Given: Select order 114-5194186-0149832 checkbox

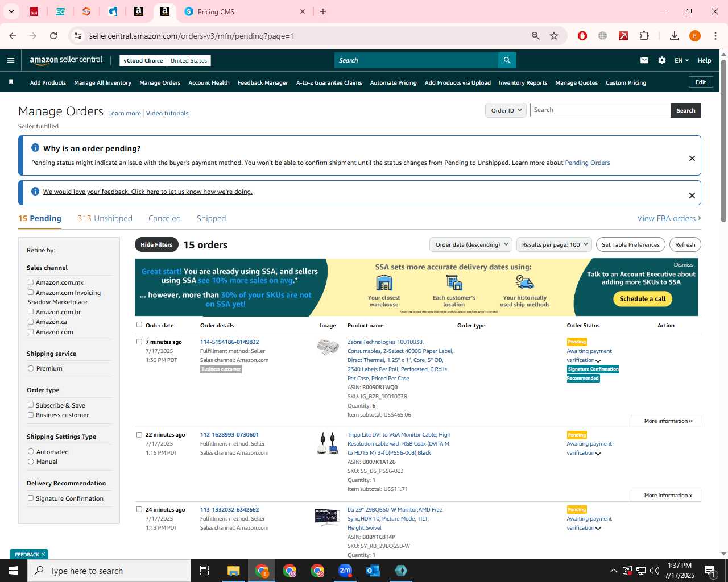Looking at the screenshot, I should [139, 342].
